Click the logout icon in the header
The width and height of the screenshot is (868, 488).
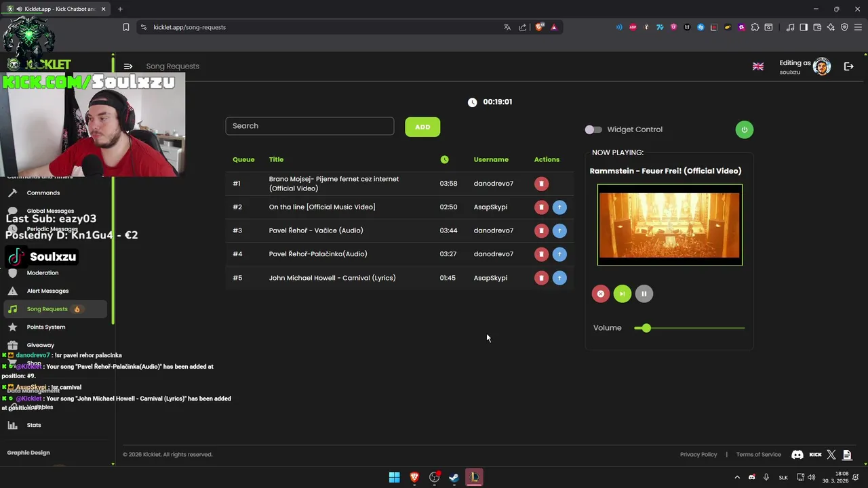click(x=848, y=66)
